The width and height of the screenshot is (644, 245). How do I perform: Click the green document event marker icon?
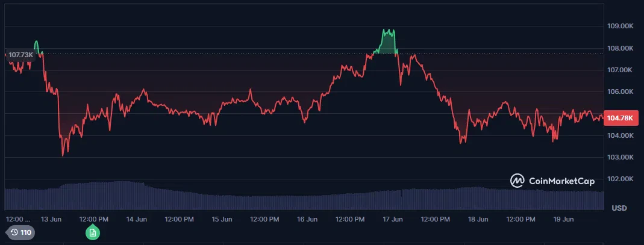(93, 233)
